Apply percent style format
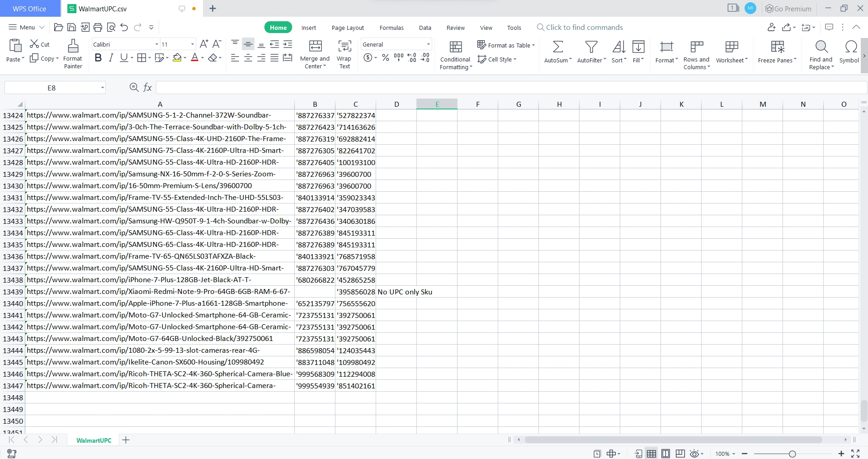The height and width of the screenshot is (459, 868). pos(386,57)
